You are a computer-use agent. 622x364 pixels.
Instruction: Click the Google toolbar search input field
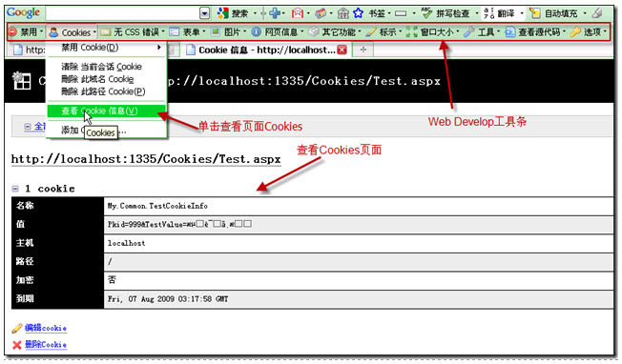122,13
